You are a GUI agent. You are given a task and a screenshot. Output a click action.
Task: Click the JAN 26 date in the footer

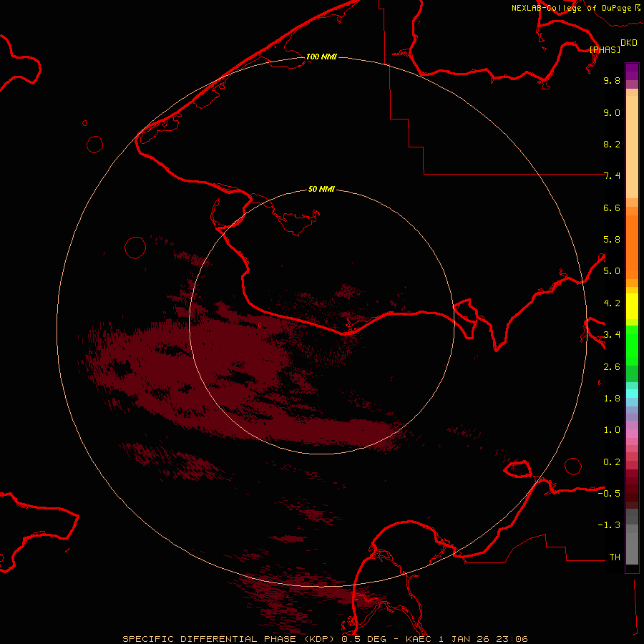(x=471, y=639)
